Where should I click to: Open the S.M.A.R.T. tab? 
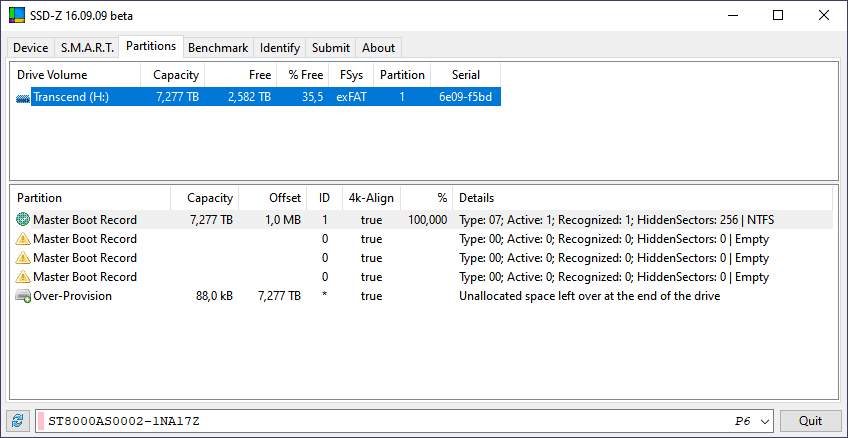(87, 47)
